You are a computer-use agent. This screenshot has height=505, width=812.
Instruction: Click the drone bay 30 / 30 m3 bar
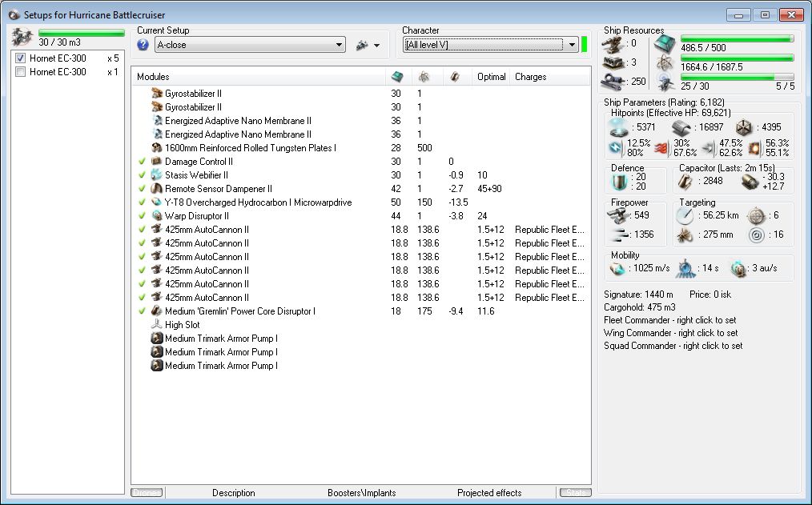82,33
